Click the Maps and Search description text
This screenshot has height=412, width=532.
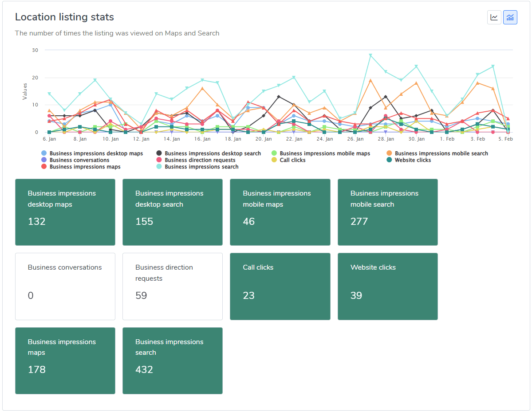coord(117,33)
